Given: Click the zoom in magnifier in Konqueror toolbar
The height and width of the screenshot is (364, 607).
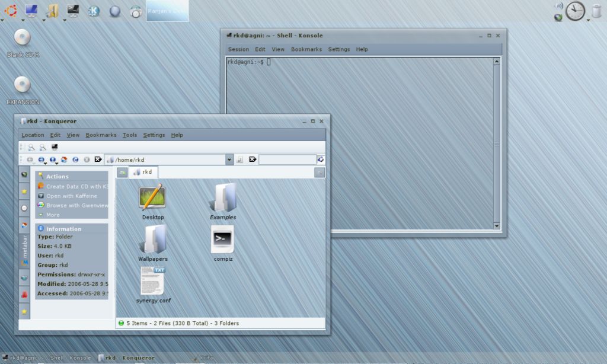Looking at the screenshot, I should tap(31, 147).
